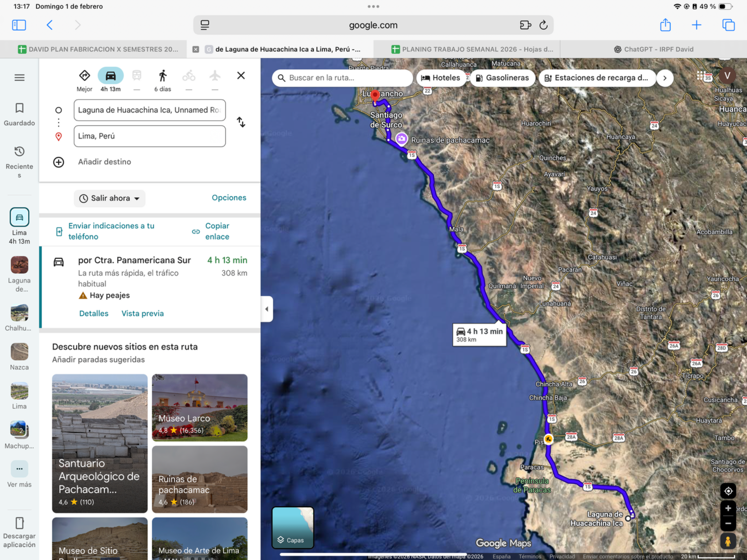Go back to the previous page
Screen dimensions: 747x560
point(50,25)
